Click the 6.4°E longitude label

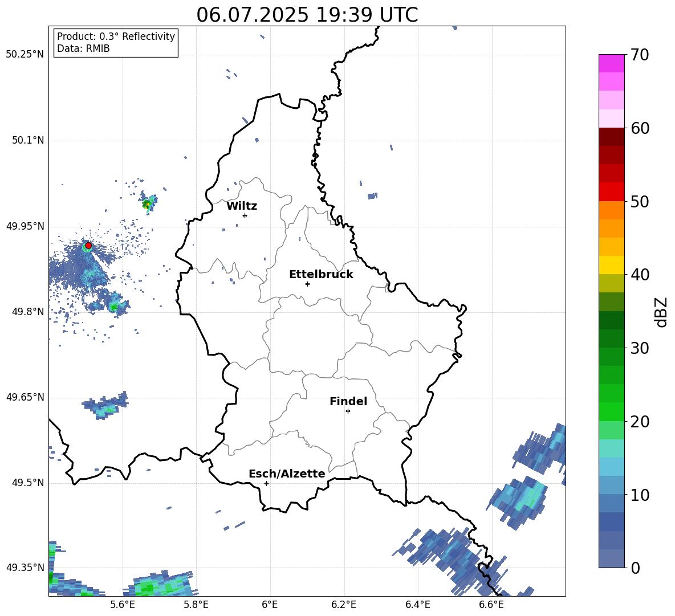coord(418,605)
